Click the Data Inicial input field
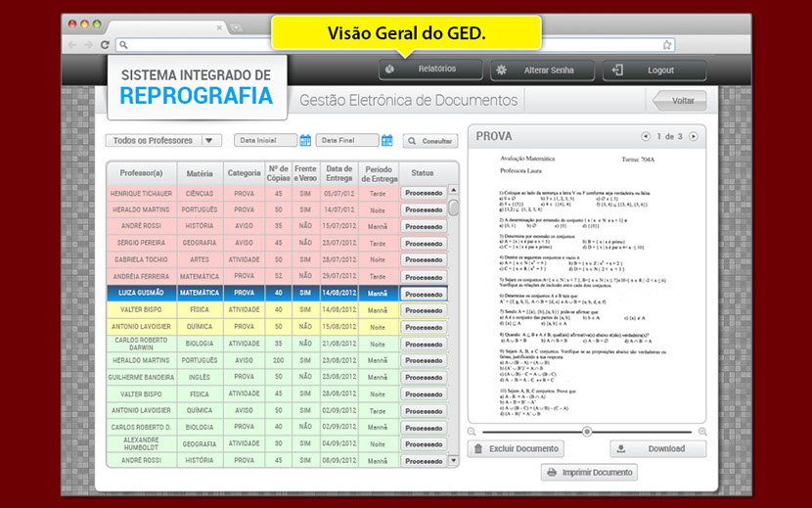 [x=264, y=141]
